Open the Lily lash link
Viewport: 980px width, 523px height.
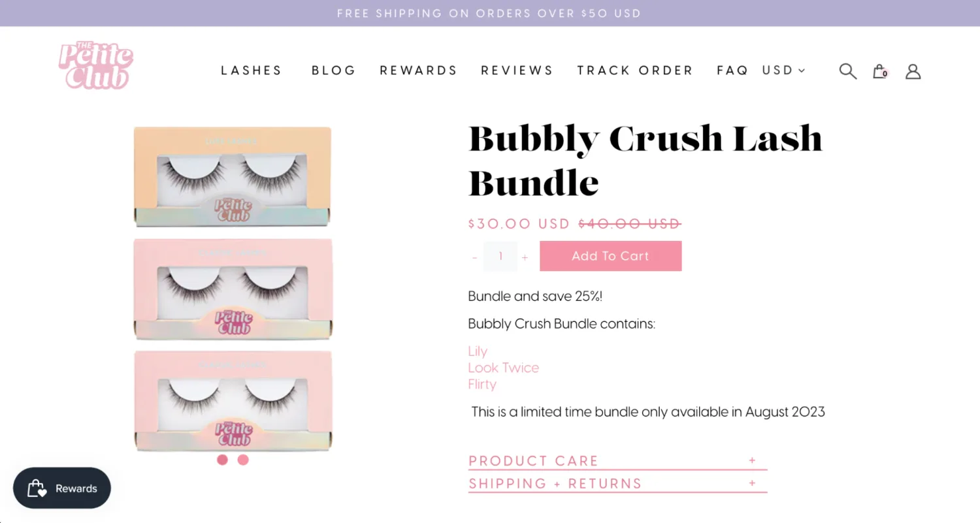[x=478, y=351]
